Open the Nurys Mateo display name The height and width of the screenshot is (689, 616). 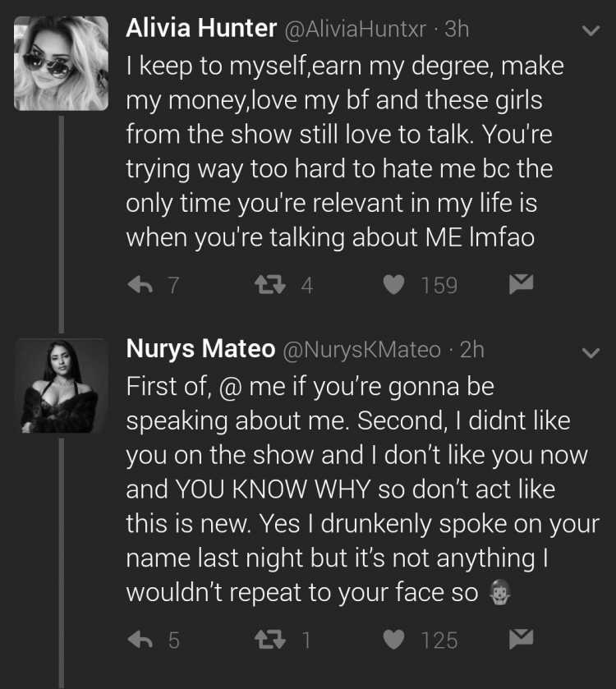200,349
